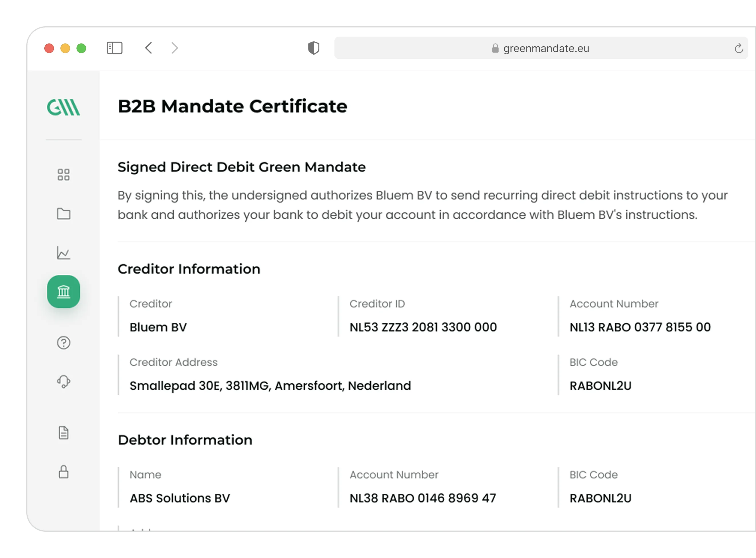Click creditor account NL13 RABO 0377 8155 00

coord(640,327)
